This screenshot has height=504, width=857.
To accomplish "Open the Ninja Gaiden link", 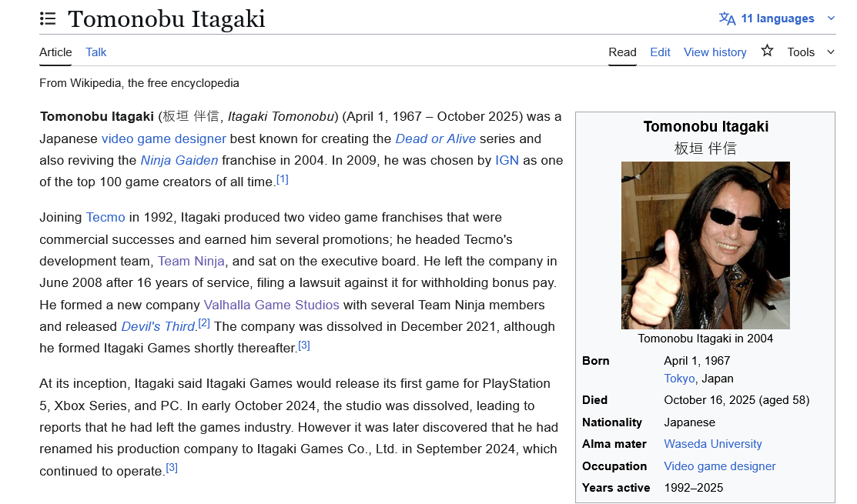I will (179, 161).
